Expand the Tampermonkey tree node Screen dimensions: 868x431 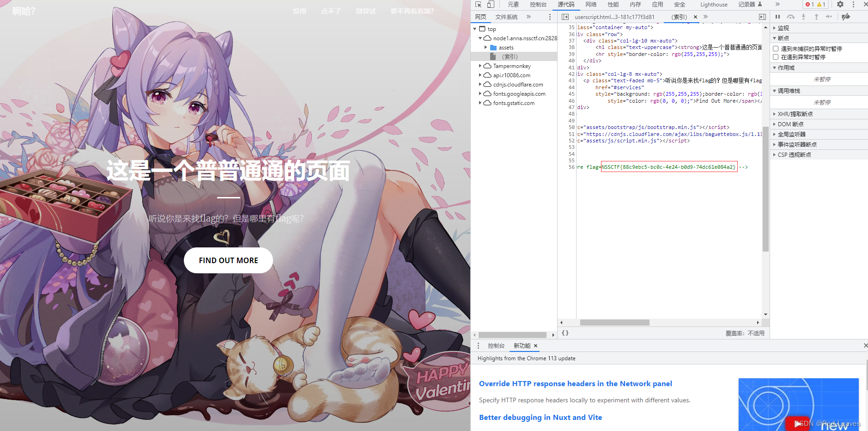(x=480, y=66)
